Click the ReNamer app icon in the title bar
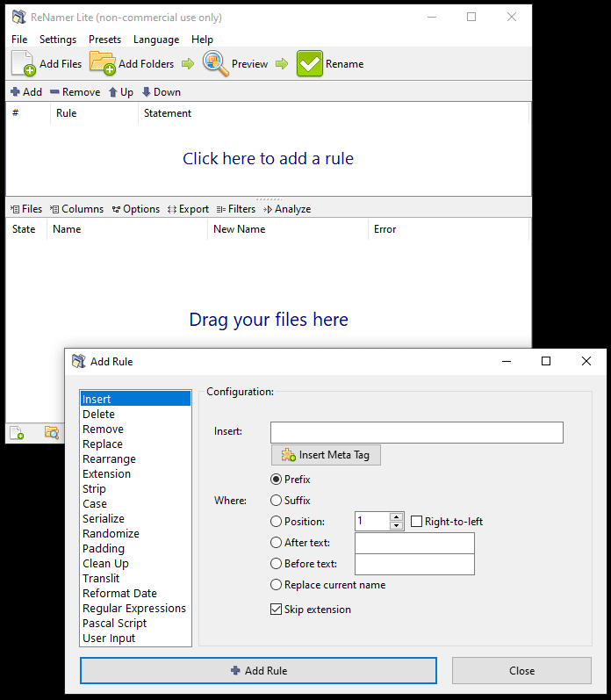Image resolution: width=611 pixels, height=700 pixels. point(18,17)
